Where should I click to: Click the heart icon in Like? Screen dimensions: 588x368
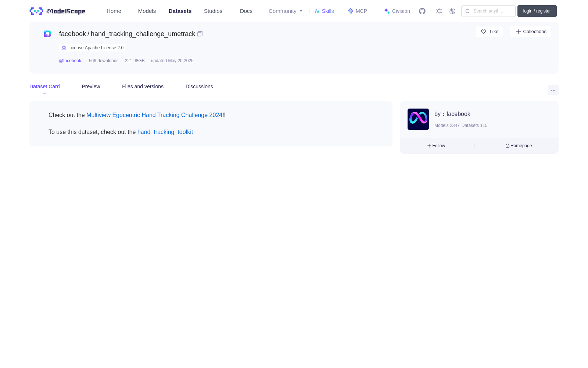[484, 32]
